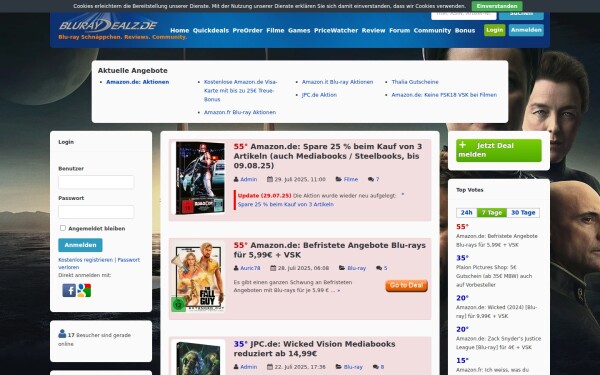Click the Benutzer username field

[x=96, y=182]
